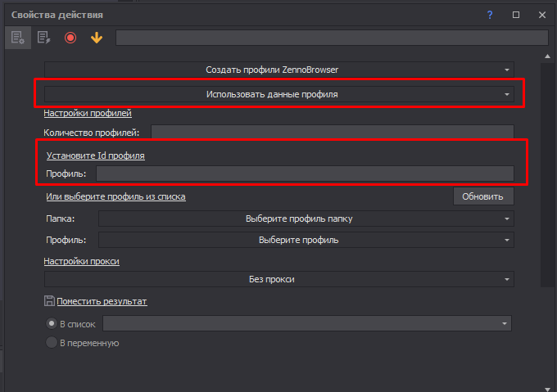The height and width of the screenshot is (392, 557).
Task: Click the 'Установите Id профиля' link
Action: click(x=95, y=155)
